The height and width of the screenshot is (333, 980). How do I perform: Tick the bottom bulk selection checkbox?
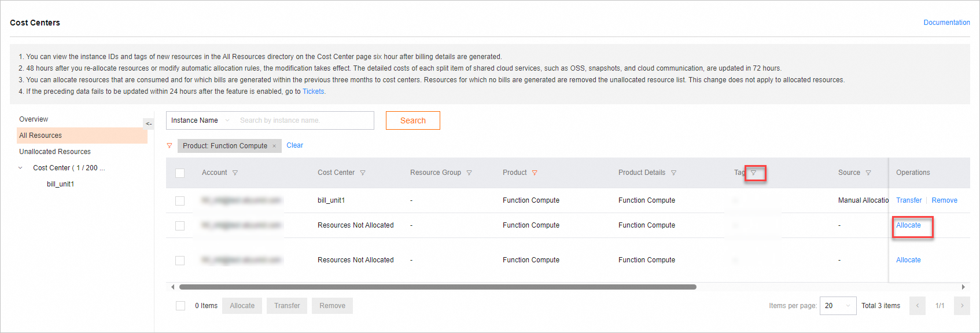coord(180,306)
